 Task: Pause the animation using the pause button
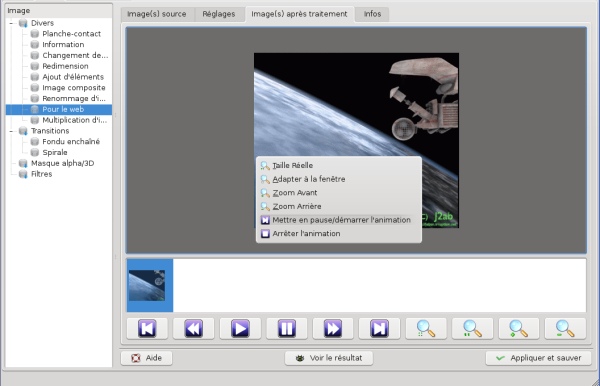pyautogui.click(x=287, y=329)
